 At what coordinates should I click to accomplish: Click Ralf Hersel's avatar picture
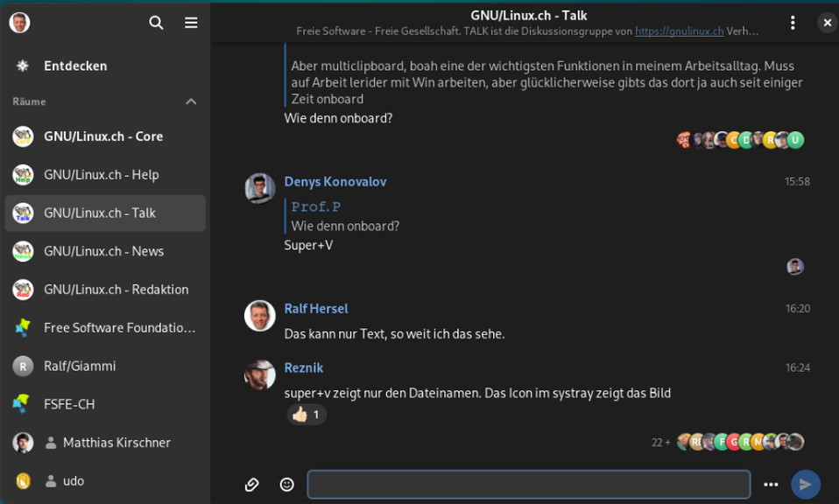(x=260, y=315)
